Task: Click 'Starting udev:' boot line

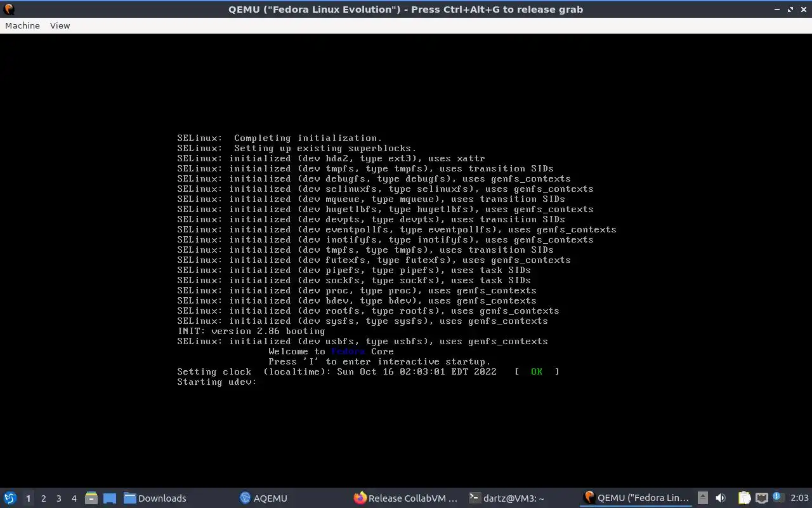Action: click(217, 382)
